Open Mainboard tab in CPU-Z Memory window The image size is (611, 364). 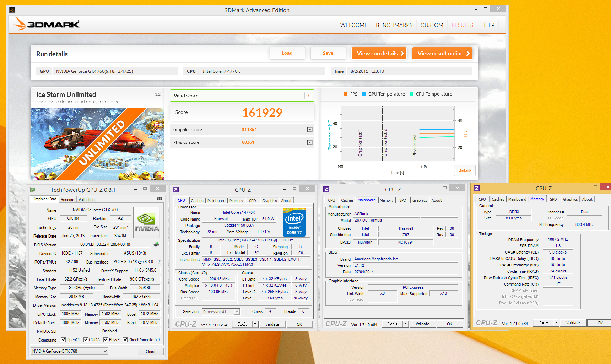click(517, 199)
